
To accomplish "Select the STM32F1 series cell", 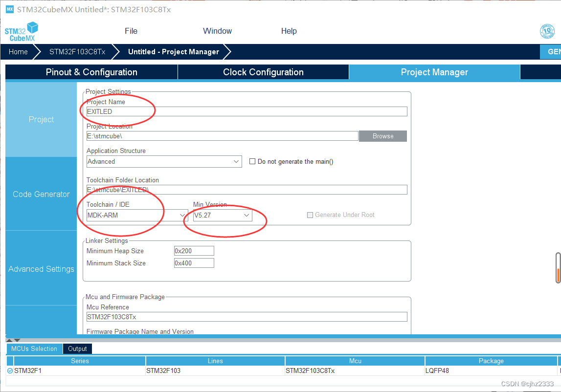I will pyautogui.click(x=80, y=370).
